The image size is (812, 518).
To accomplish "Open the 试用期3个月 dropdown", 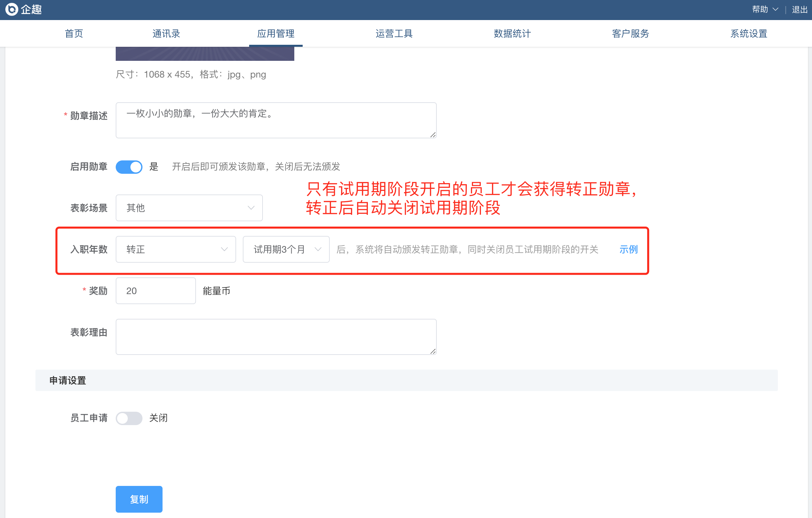I will [286, 249].
